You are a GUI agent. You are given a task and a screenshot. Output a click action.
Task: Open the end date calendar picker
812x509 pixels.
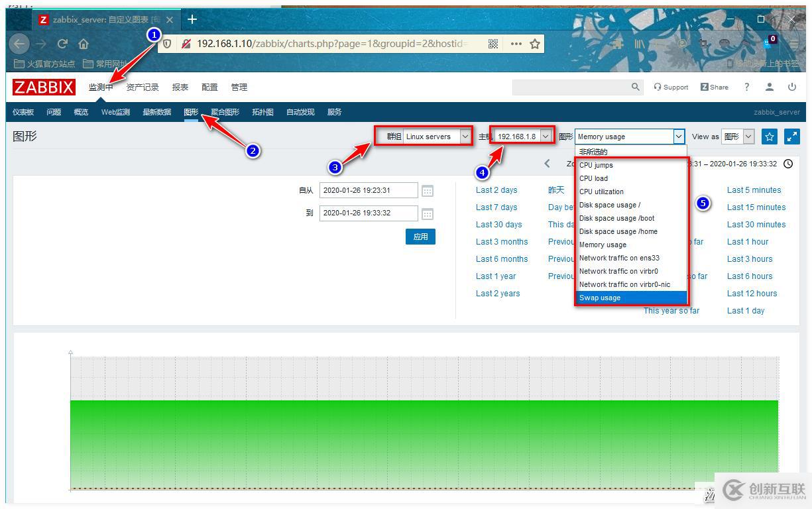point(428,213)
